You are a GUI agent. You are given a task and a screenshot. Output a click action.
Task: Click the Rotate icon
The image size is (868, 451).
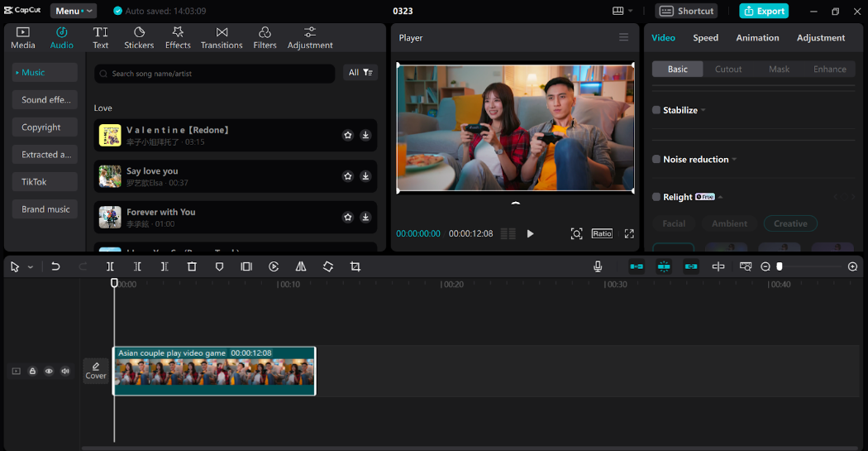[x=327, y=266]
